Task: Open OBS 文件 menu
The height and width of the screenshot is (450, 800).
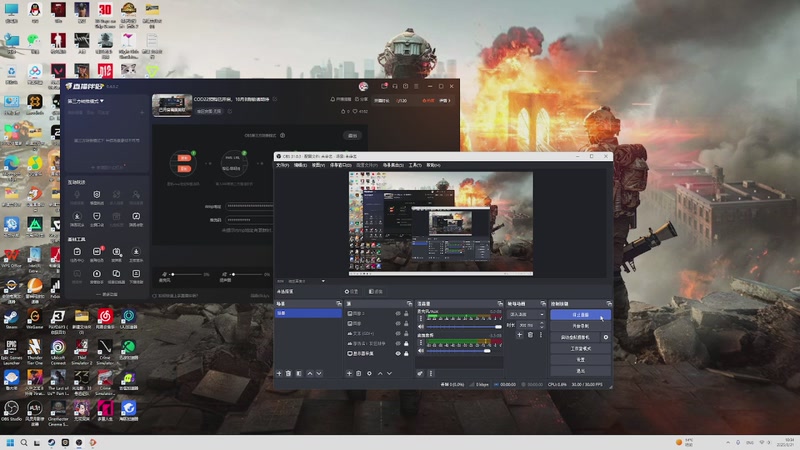Action: click(x=282, y=165)
